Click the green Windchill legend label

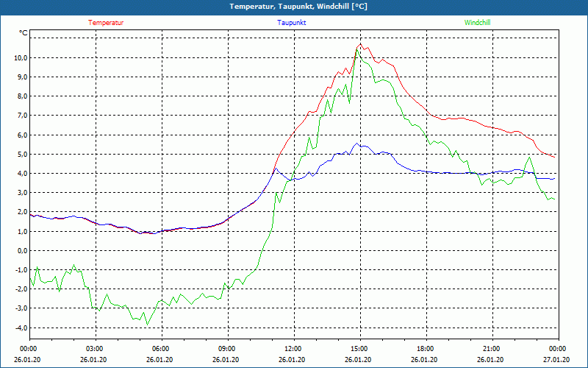477,23
